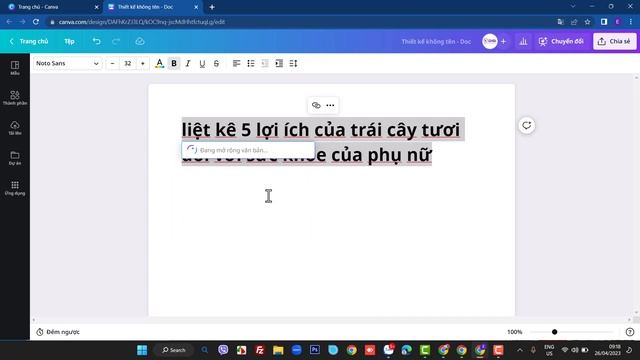Open Chrome tab search chevron
Screen dimensions: 640x360
click(573, 6)
